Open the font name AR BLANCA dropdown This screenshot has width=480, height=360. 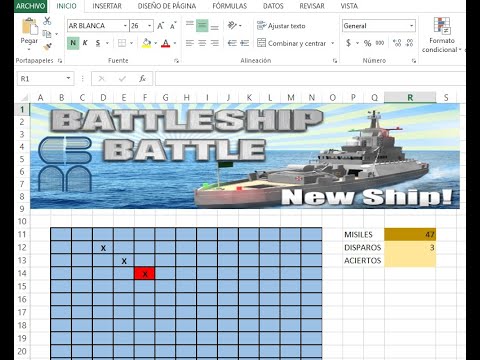pos(125,26)
